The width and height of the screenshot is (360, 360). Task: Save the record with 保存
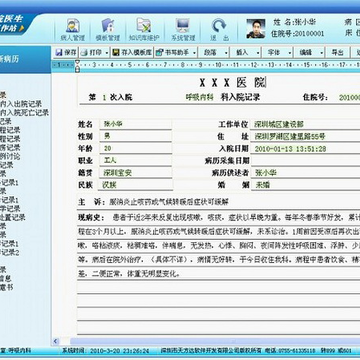(x=66, y=52)
